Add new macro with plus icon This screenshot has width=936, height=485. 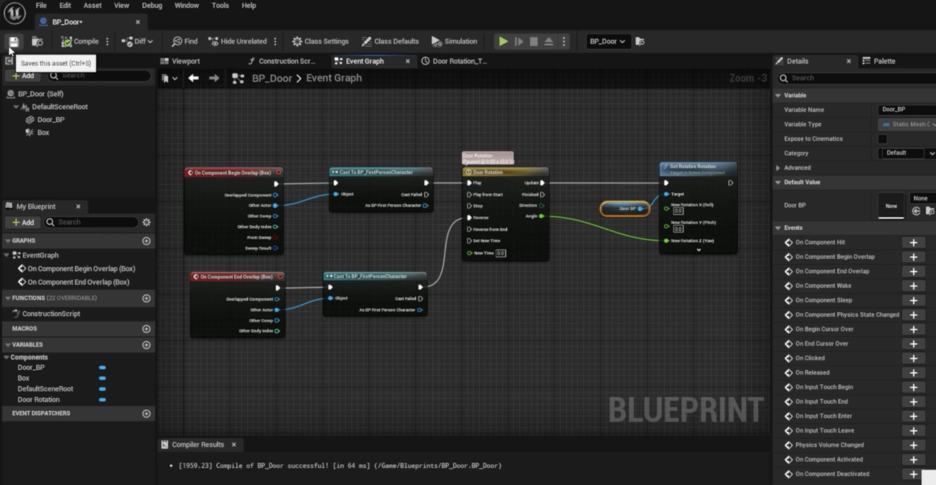coord(146,329)
